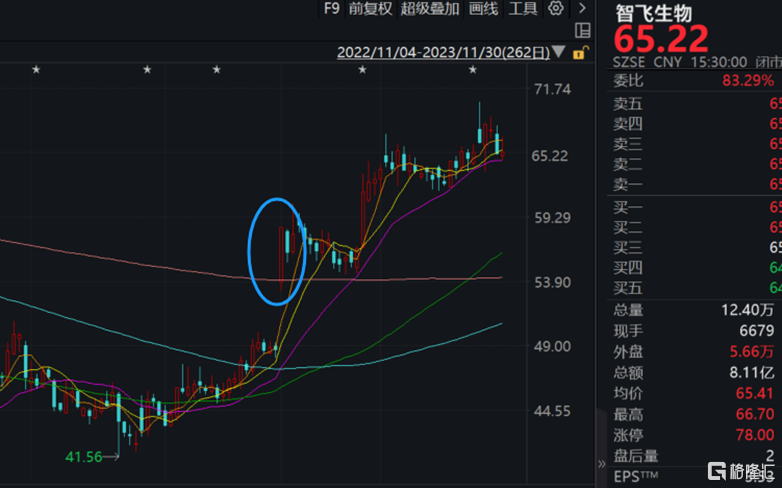The image size is (782, 488).
Task: Click the 53.90 price axis label
Action: point(552,282)
